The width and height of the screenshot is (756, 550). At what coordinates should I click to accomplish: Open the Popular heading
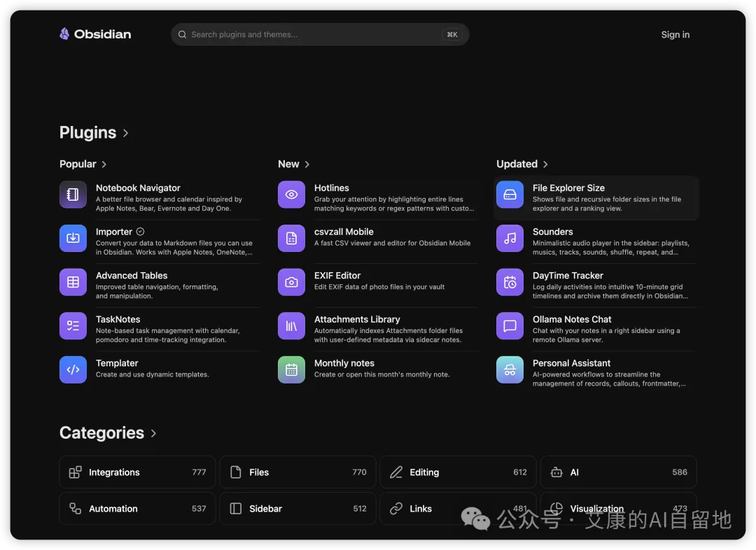coord(78,164)
